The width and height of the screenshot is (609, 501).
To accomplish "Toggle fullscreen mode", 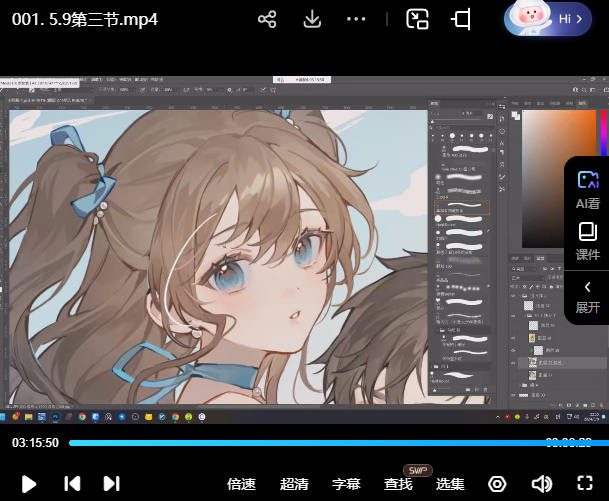I will click(586, 484).
